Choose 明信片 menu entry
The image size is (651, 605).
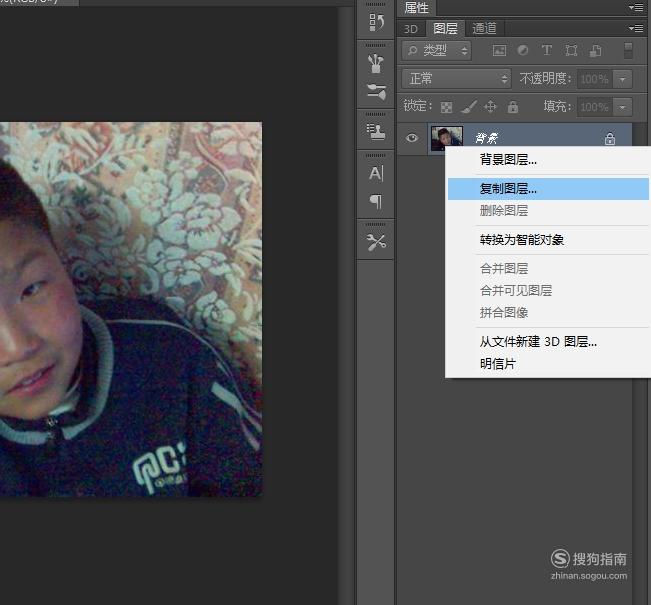tap(548, 364)
